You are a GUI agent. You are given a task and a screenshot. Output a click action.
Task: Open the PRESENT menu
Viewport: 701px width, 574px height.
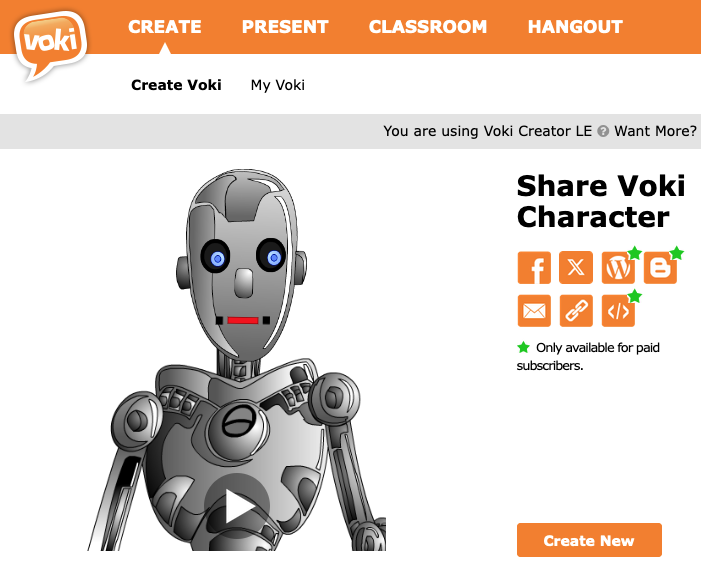(x=285, y=27)
